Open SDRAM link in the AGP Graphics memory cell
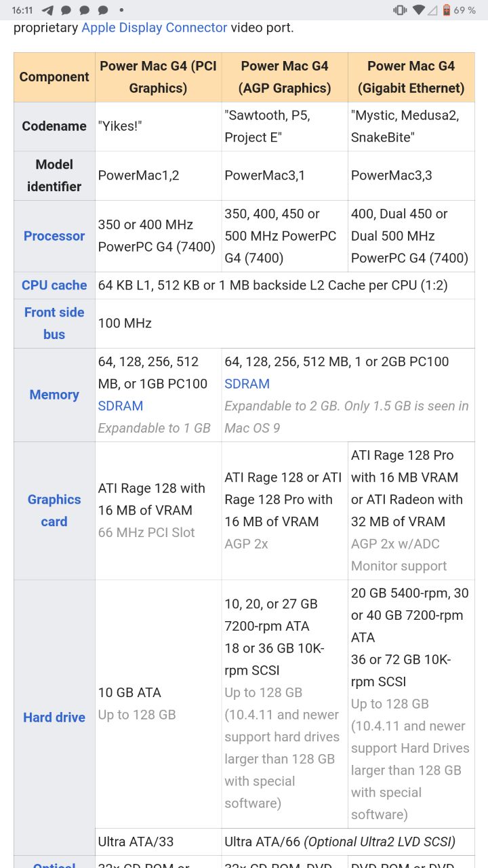 pos(247,384)
